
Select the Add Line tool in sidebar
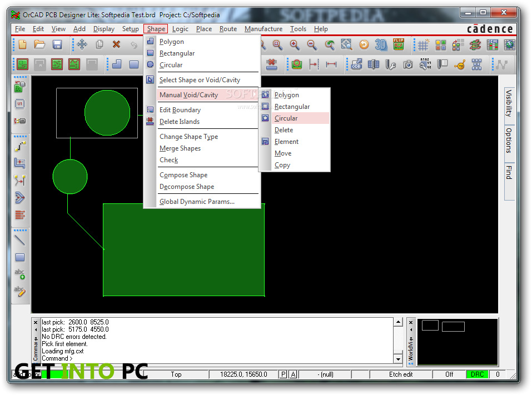(20, 241)
